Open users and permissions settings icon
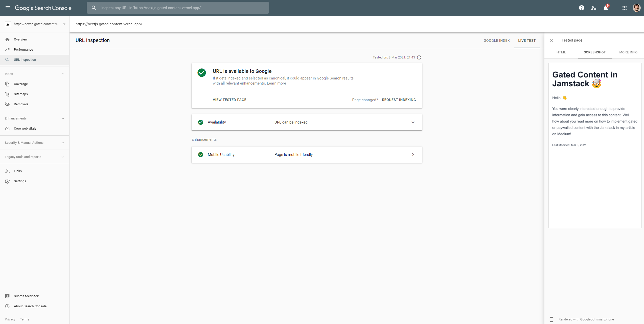The width and height of the screenshot is (644, 324). [x=593, y=8]
